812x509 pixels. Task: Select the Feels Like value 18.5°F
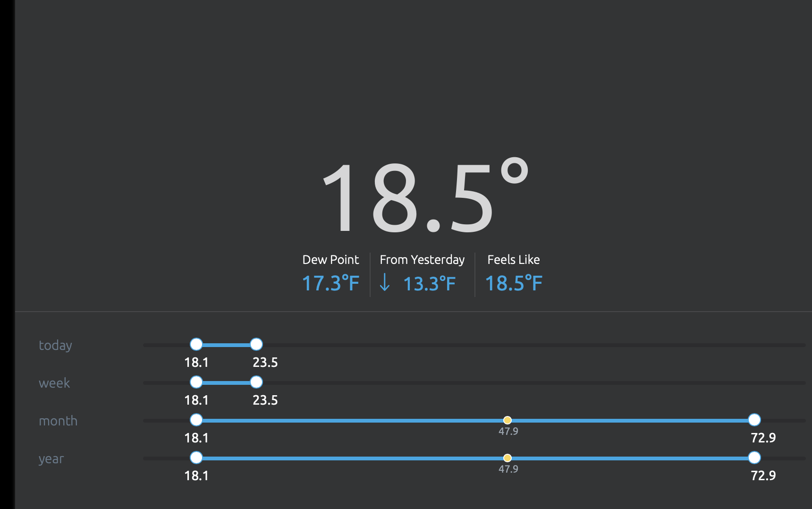point(514,283)
